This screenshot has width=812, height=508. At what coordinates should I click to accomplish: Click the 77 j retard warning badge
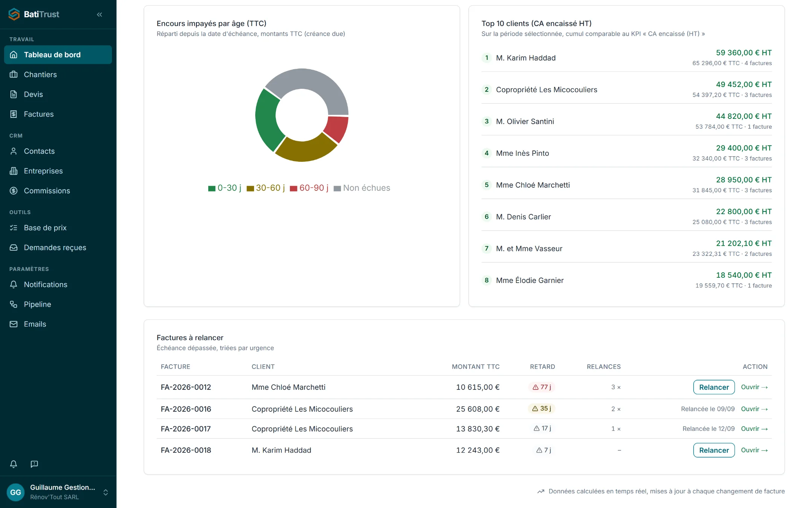tap(542, 387)
